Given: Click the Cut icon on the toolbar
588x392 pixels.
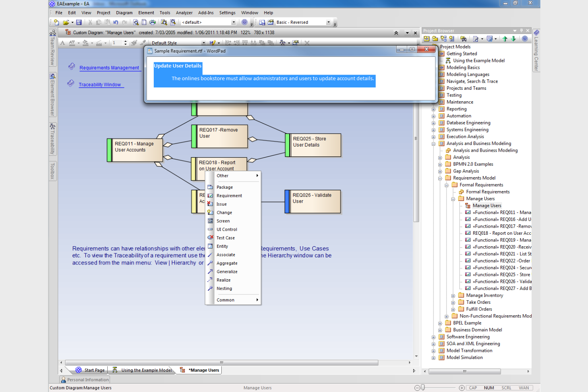Looking at the screenshot, I should (90, 22).
